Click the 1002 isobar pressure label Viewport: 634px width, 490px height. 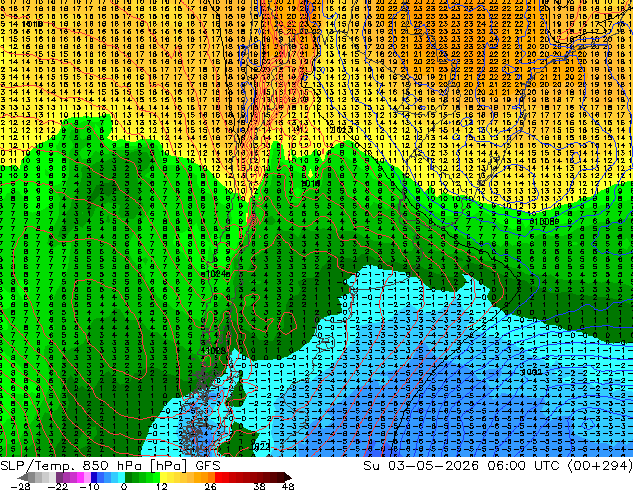click(x=531, y=372)
